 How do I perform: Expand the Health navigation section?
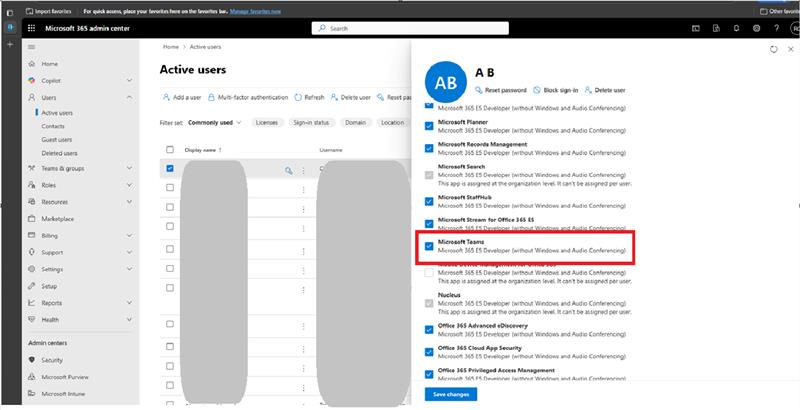pos(129,320)
